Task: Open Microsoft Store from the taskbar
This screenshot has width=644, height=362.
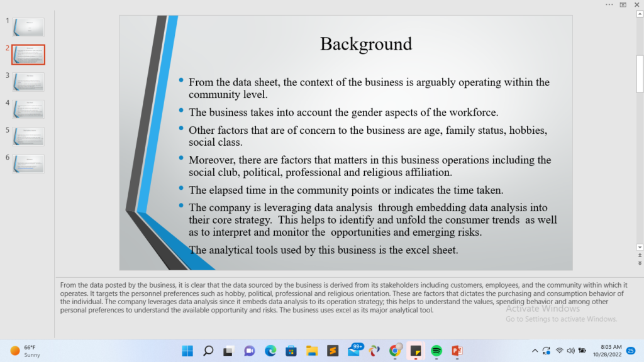Action: pyautogui.click(x=291, y=351)
